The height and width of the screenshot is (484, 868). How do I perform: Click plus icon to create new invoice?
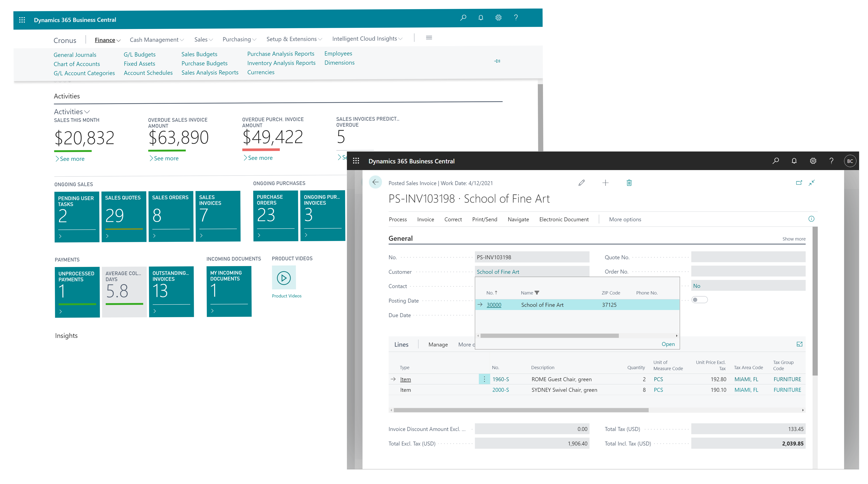606,183
